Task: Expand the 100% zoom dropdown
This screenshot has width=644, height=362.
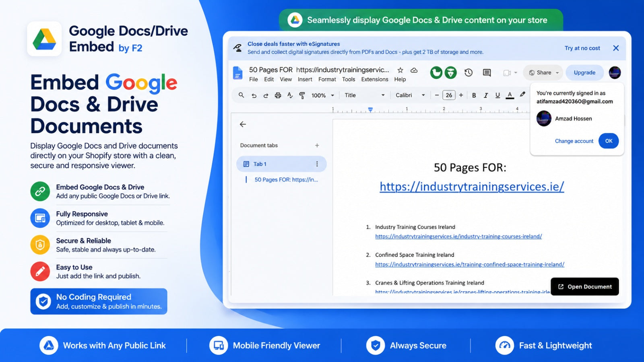Action: pyautogui.click(x=323, y=95)
